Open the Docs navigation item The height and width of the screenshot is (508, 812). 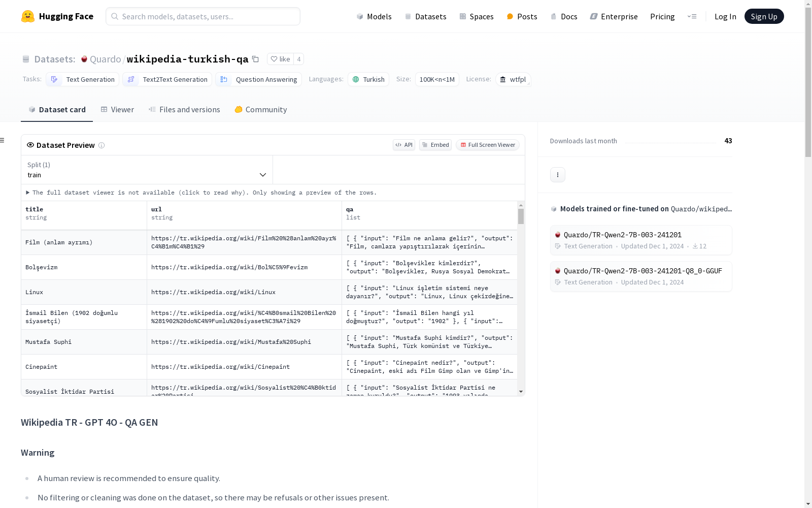pos(564,16)
